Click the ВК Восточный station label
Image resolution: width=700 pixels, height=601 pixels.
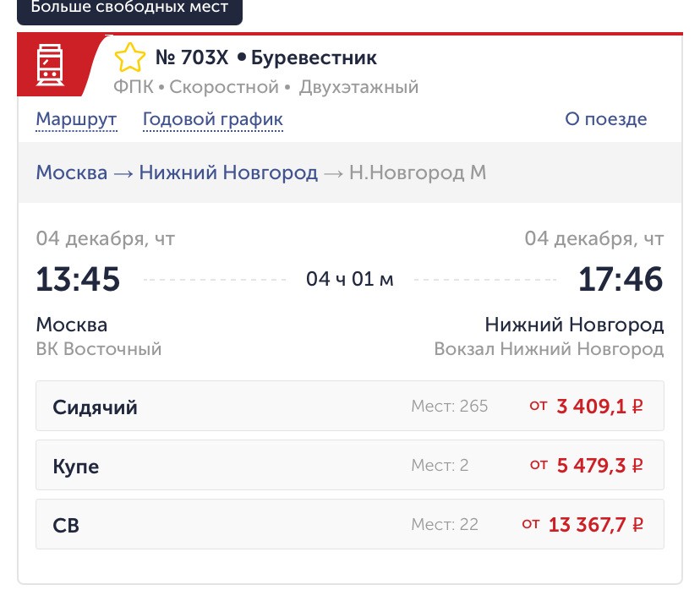coord(99,349)
